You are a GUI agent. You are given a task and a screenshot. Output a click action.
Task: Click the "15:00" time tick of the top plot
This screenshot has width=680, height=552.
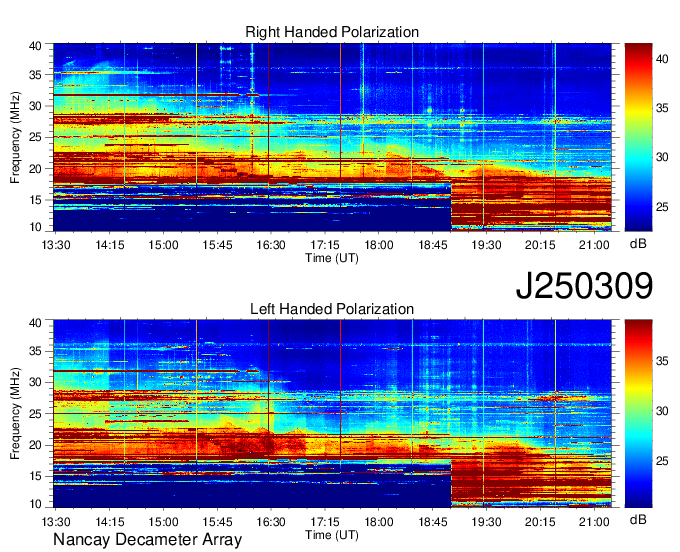pyautogui.click(x=163, y=245)
